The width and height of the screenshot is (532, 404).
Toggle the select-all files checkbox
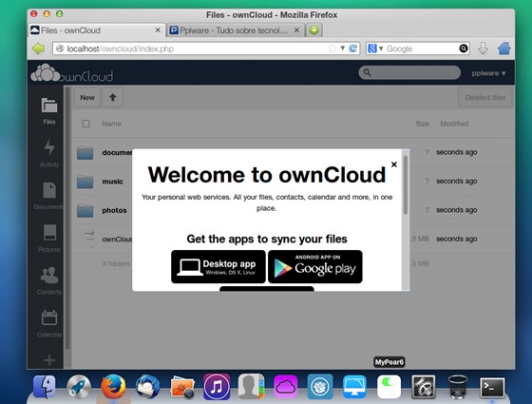(85, 124)
